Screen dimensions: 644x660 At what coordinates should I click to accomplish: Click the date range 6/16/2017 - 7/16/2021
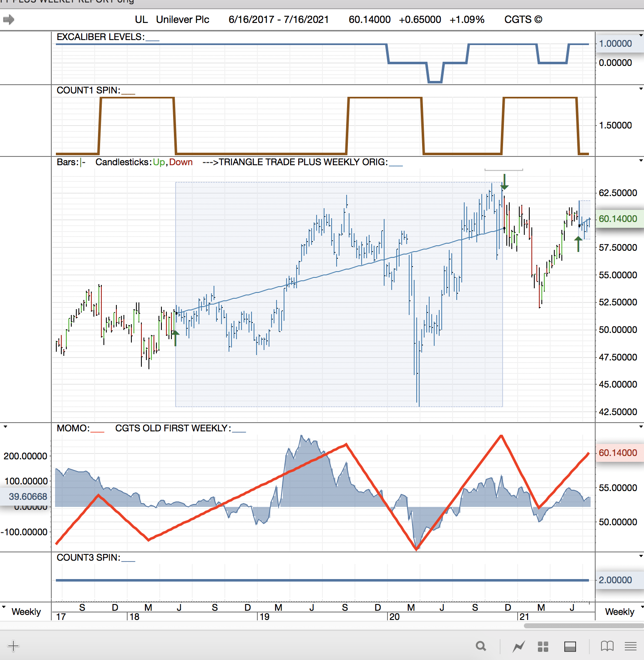point(279,20)
